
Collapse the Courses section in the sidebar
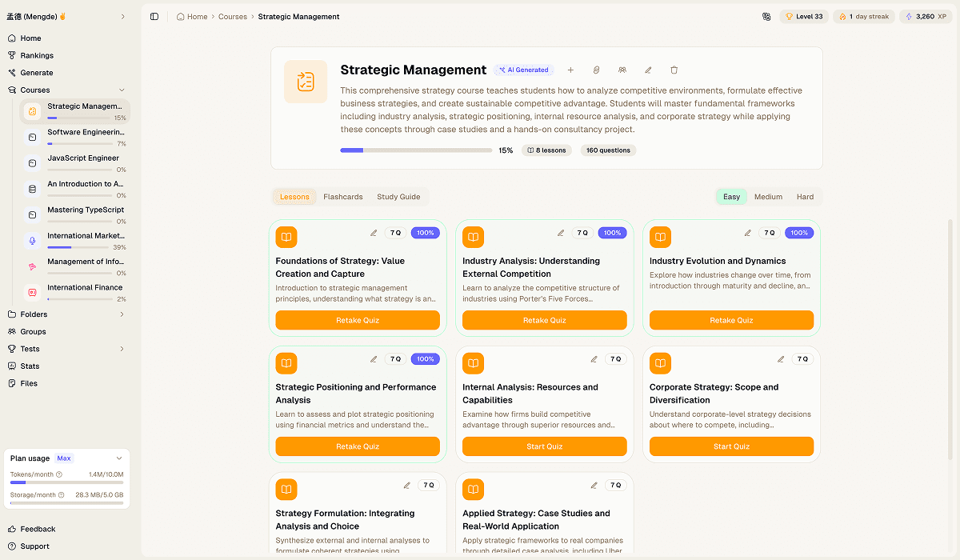click(x=121, y=90)
